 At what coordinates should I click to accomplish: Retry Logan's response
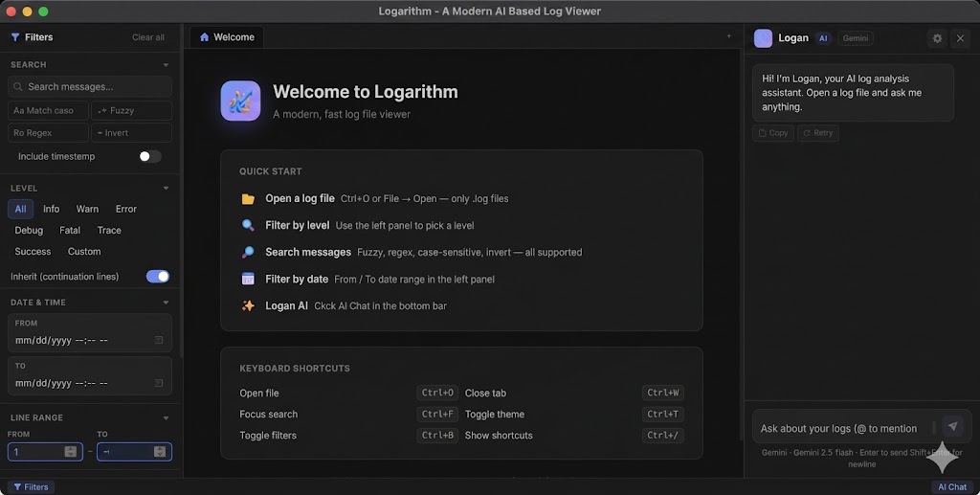coord(818,133)
